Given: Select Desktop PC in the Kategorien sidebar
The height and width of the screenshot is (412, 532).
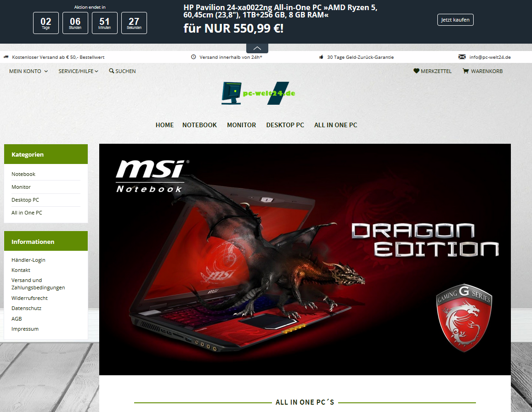Looking at the screenshot, I should (x=25, y=200).
